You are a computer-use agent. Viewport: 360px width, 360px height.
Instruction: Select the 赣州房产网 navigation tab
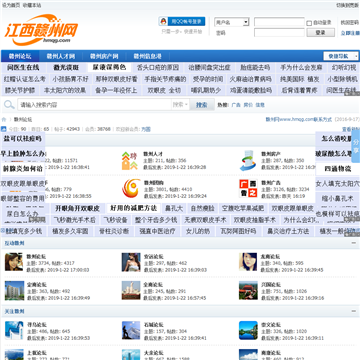104,56
